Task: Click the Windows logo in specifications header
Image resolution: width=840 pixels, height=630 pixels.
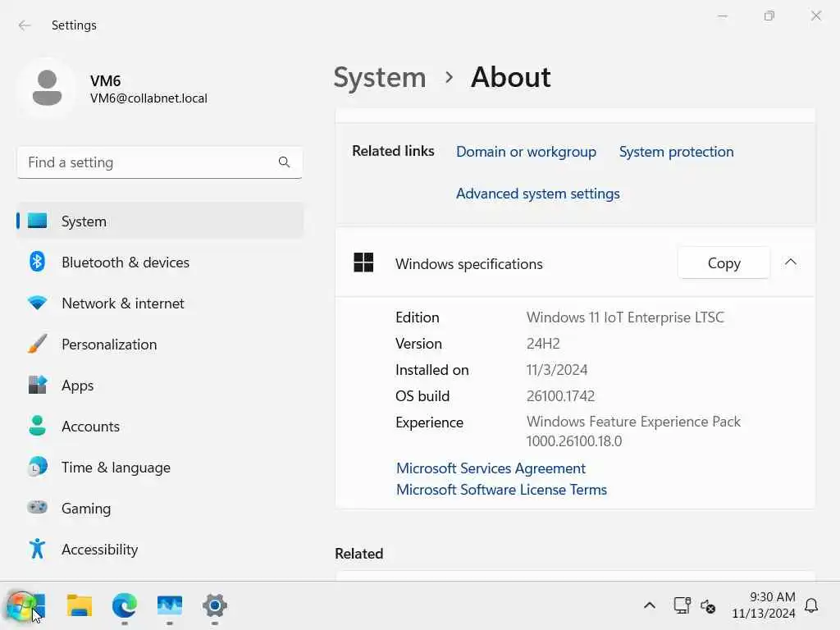Action: 363,262
